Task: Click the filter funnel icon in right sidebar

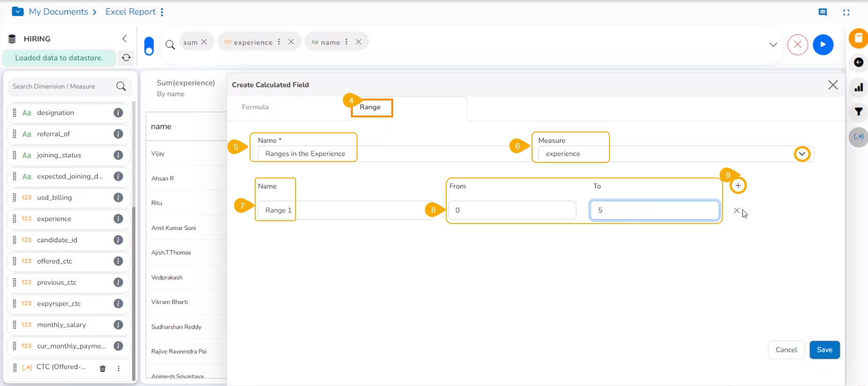Action: click(858, 112)
